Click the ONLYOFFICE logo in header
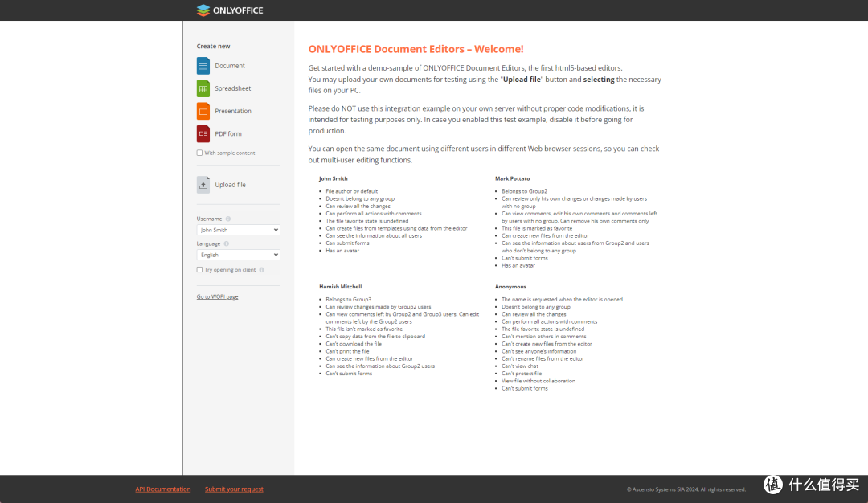 230,10
